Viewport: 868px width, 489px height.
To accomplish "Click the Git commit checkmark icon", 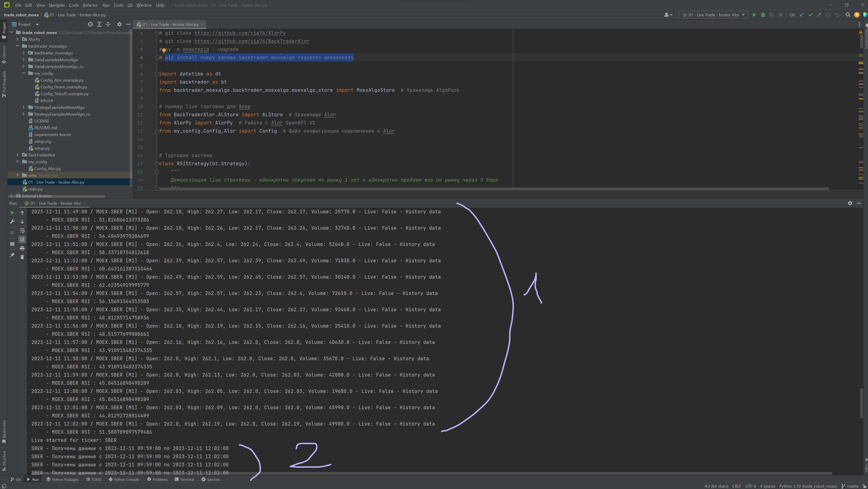I will coord(810,15).
